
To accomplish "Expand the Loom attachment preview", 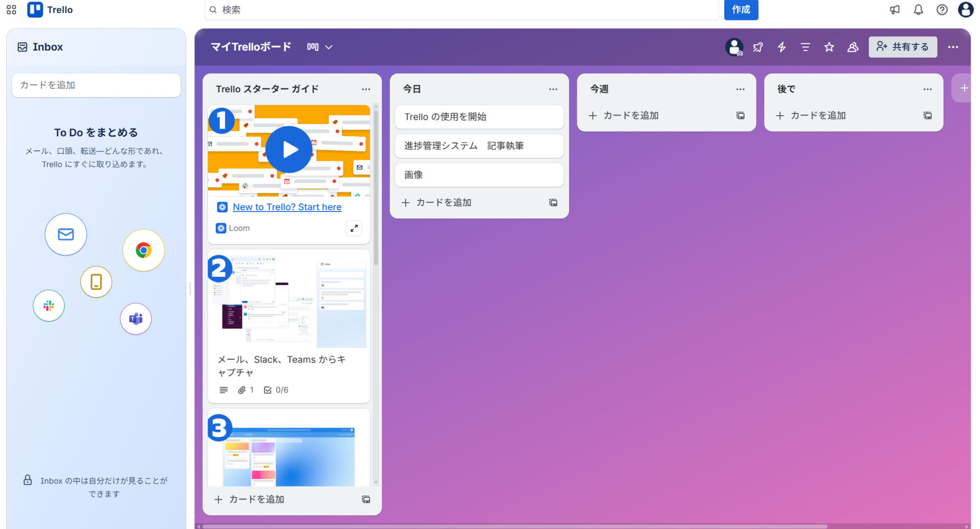I will point(354,228).
